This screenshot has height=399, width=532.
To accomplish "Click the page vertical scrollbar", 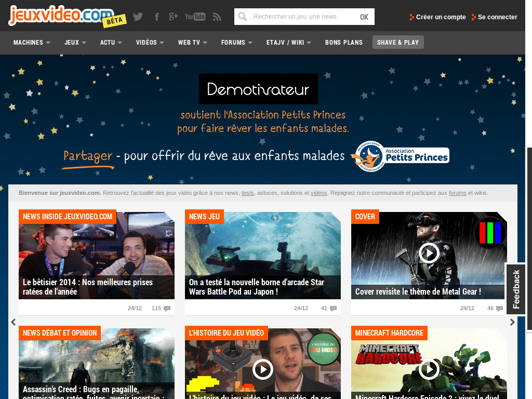I will [529, 237].
